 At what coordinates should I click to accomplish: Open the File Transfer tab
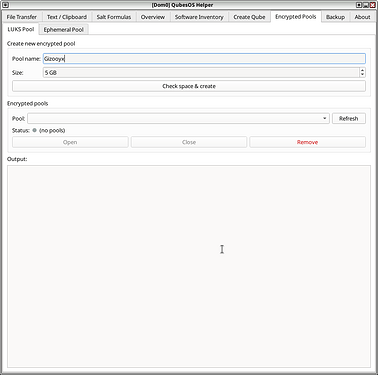pyautogui.click(x=22, y=17)
